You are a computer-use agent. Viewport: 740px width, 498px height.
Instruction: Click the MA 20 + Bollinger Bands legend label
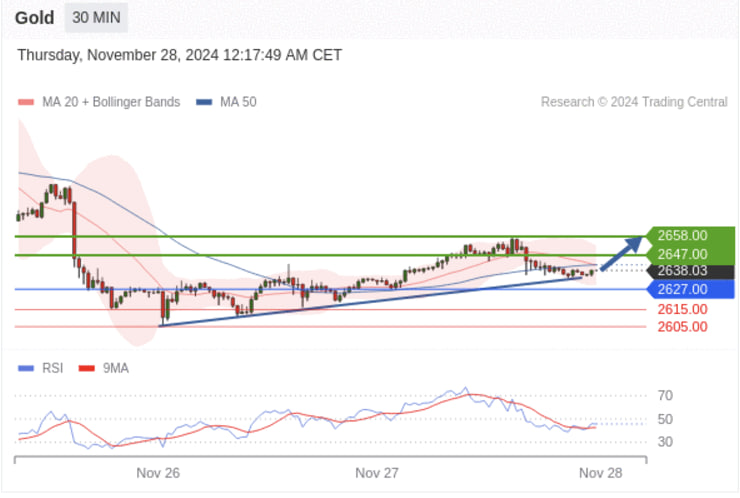tap(111, 102)
